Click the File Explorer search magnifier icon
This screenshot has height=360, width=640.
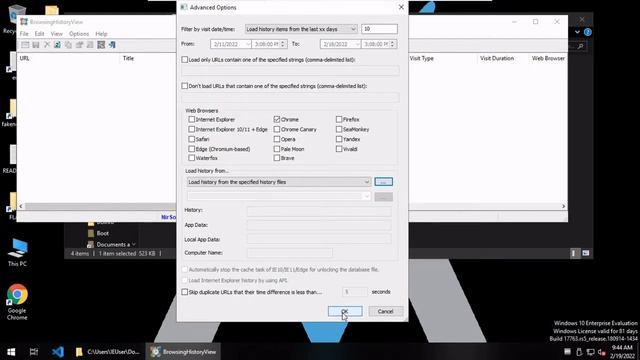point(580,47)
